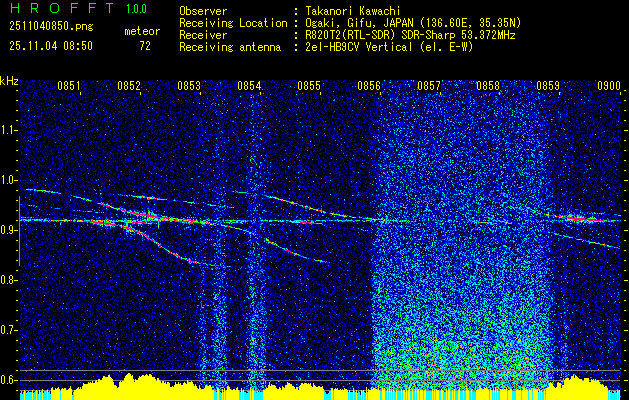Click the Observer label

(x=203, y=11)
